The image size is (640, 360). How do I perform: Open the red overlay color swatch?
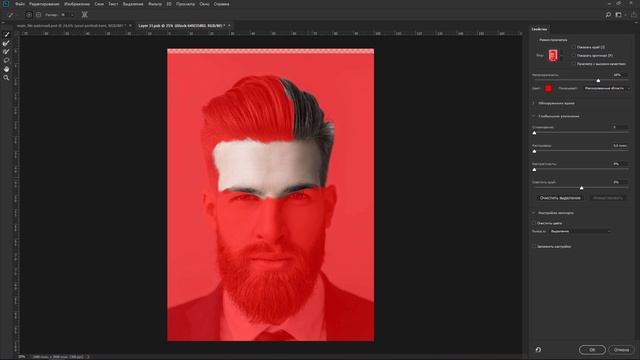point(548,88)
